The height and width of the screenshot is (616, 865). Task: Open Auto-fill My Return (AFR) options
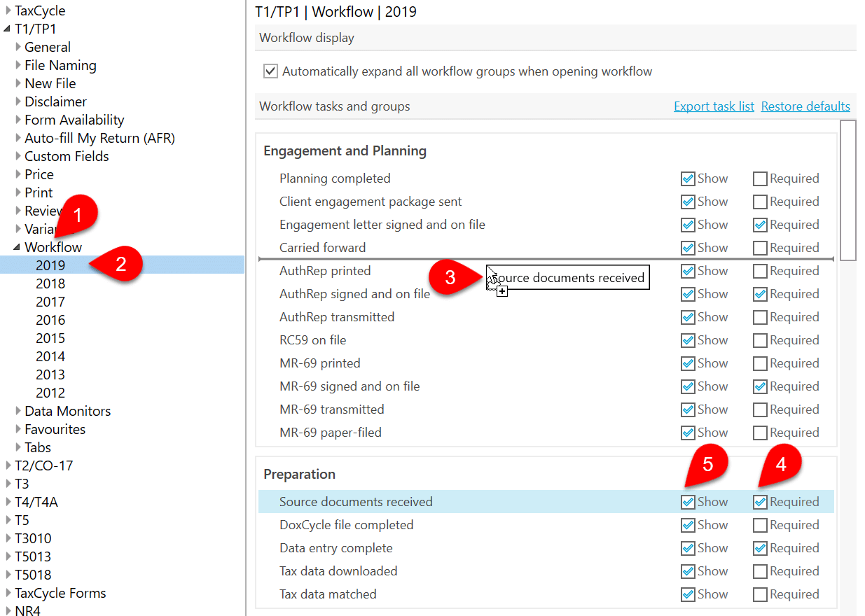(99, 138)
